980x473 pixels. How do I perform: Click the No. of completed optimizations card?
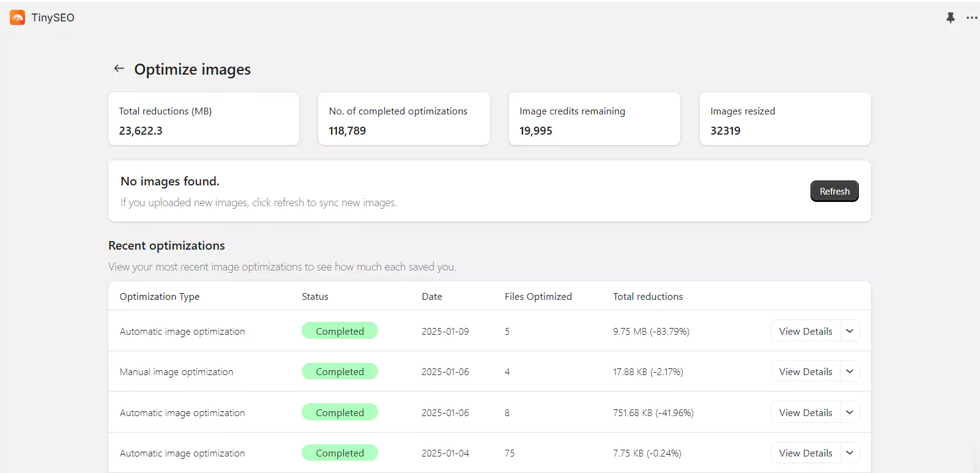(x=404, y=119)
